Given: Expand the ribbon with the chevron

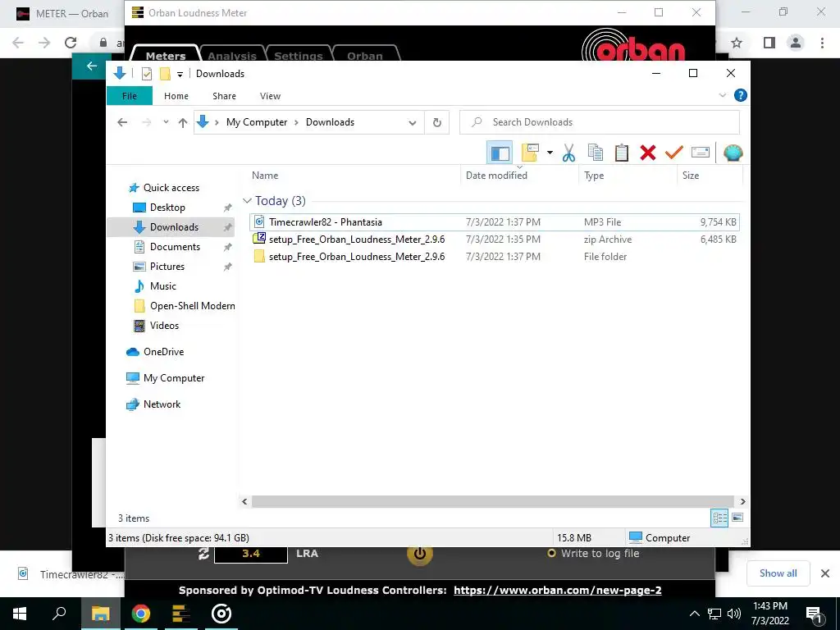Looking at the screenshot, I should [x=722, y=95].
